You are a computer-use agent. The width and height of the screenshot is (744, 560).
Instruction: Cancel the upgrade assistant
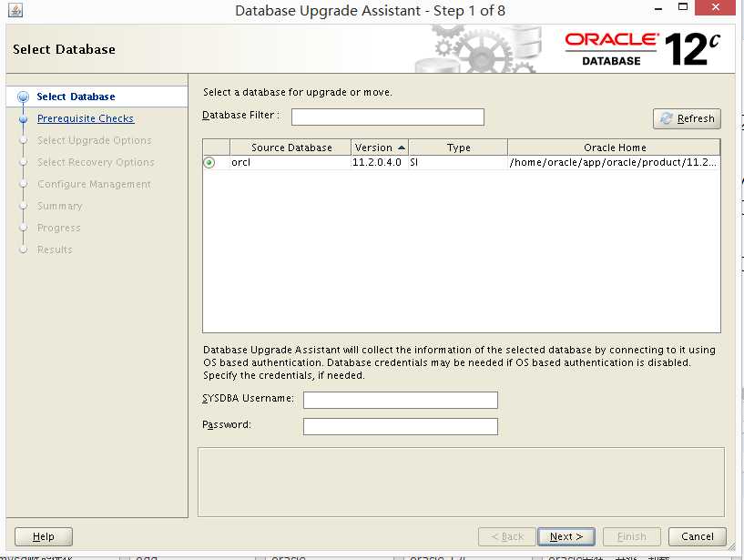point(697,536)
